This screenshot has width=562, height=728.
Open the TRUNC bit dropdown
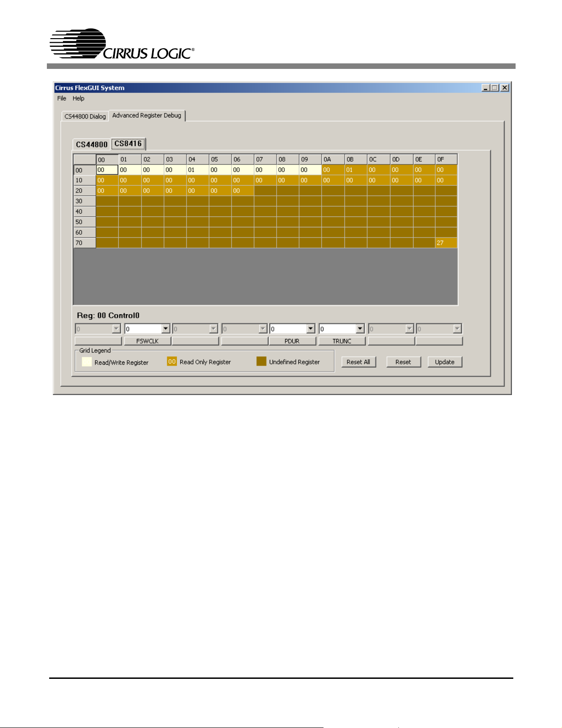pos(360,329)
